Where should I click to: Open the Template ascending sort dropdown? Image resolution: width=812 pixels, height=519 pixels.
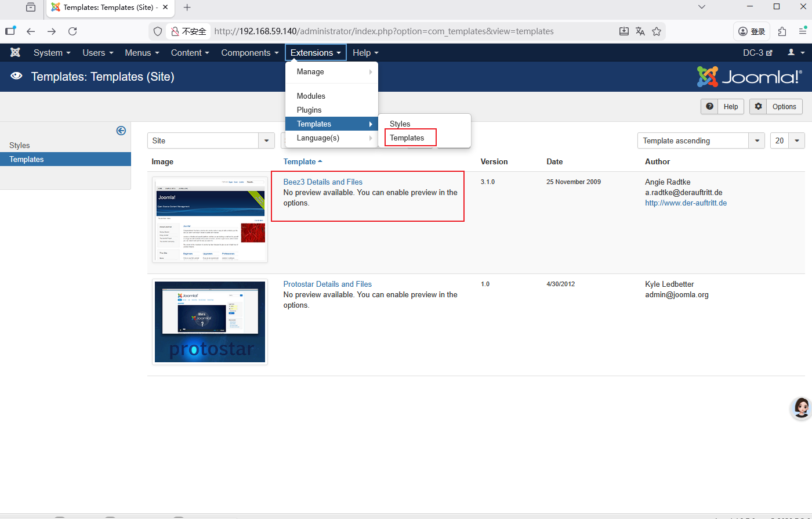tap(701, 140)
